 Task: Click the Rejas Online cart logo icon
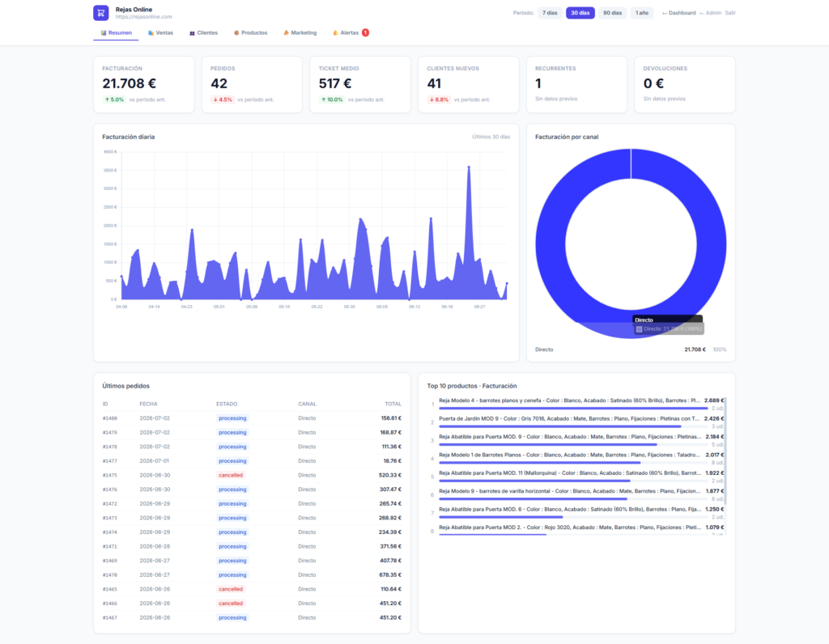pyautogui.click(x=101, y=13)
